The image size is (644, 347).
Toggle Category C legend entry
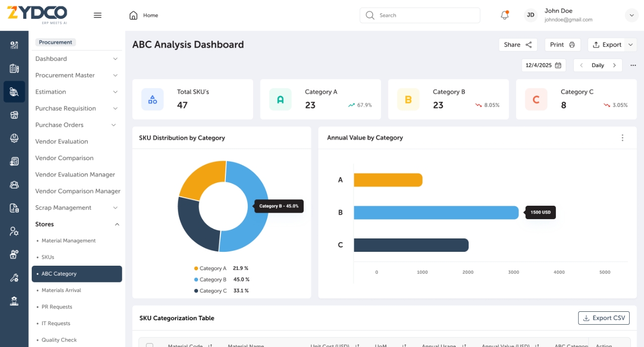[x=213, y=291]
